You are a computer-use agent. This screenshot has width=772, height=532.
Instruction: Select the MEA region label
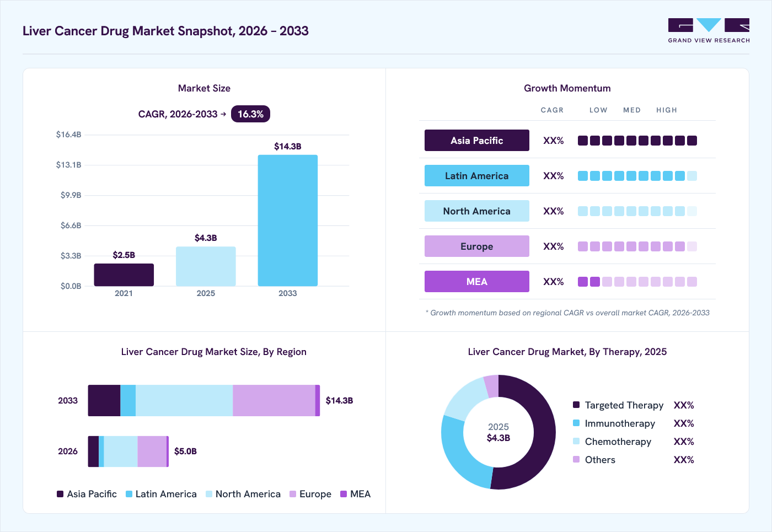477,282
